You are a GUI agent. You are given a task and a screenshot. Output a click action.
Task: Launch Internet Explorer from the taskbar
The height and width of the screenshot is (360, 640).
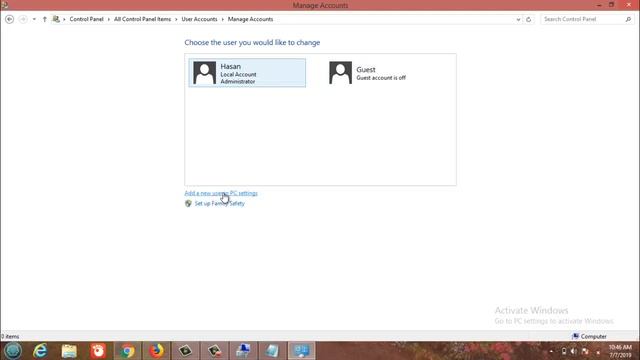(40, 351)
